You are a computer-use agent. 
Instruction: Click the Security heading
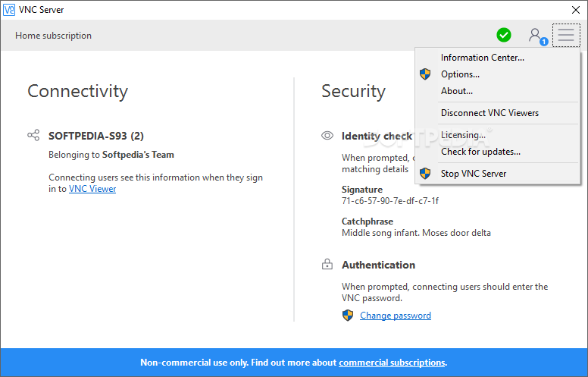(353, 91)
